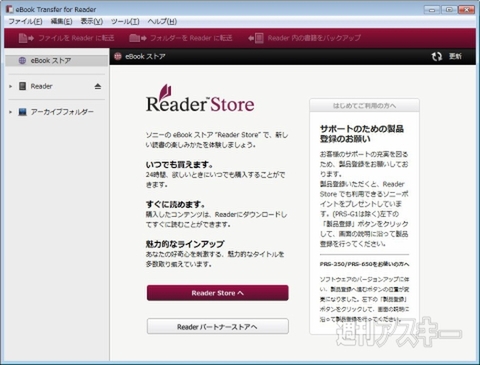Click the アーカイブフォルダー icon
Viewport: 480px width, 365px height.
pyautogui.click(x=22, y=112)
